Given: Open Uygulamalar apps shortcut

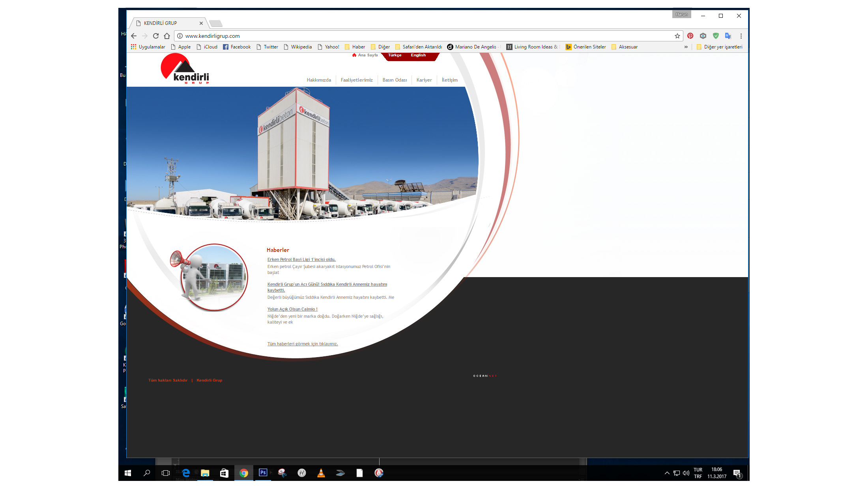Looking at the screenshot, I should (x=148, y=47).
